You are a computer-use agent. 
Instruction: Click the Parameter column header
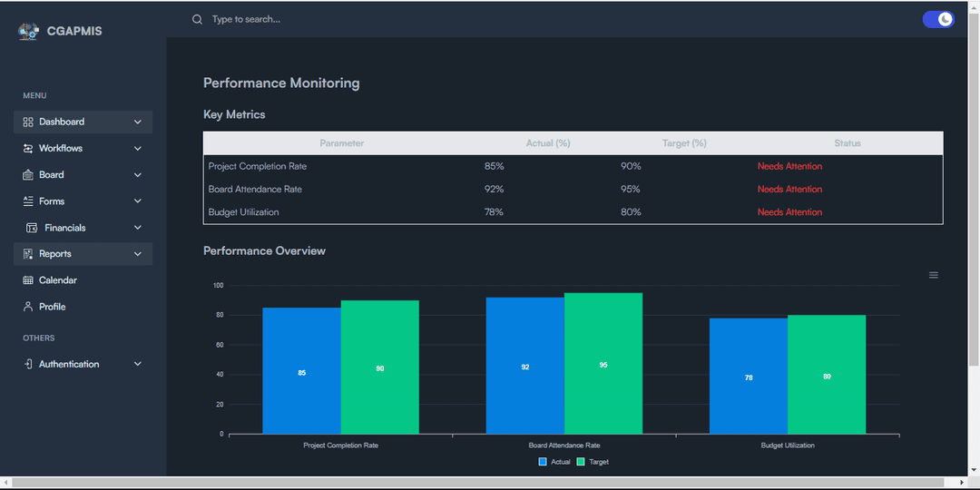[342, 143]
